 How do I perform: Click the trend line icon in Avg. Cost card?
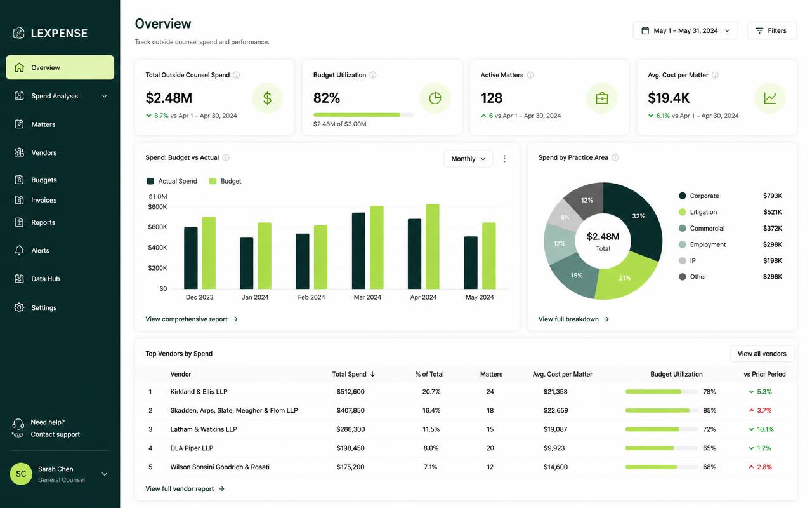coord(770,98)
